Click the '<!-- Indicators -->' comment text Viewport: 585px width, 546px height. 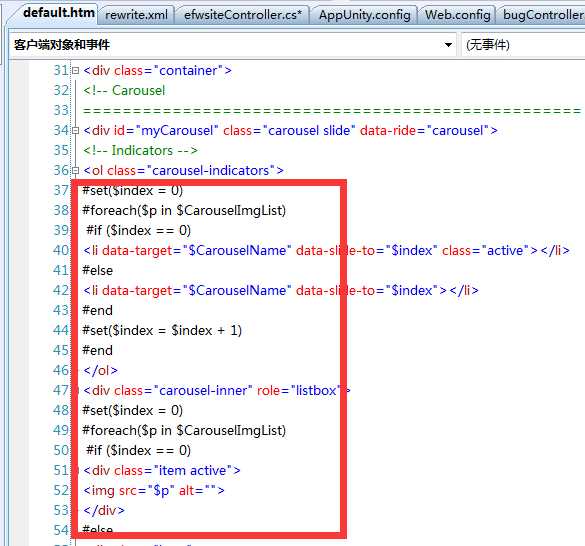pyautogui.click(x=140, y=150)
